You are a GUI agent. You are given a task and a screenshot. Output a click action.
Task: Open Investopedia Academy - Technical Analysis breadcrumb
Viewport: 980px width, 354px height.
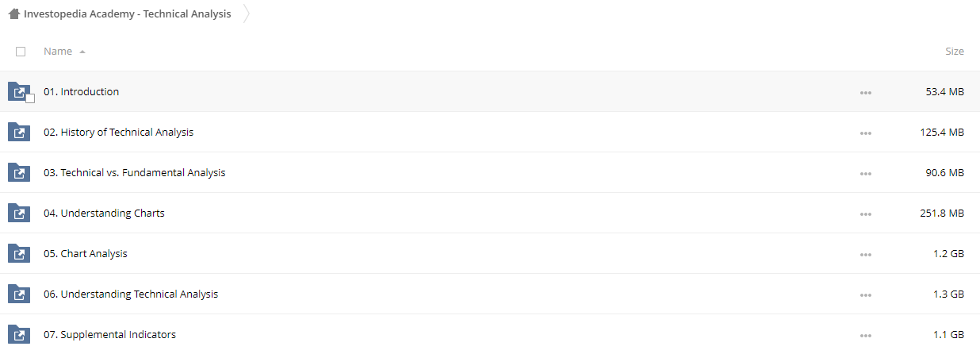click(128, 14)
